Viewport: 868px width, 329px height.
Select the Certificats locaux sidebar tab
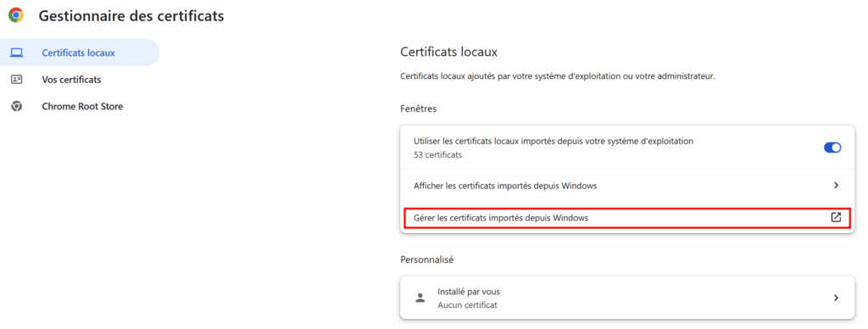point(80,53)
